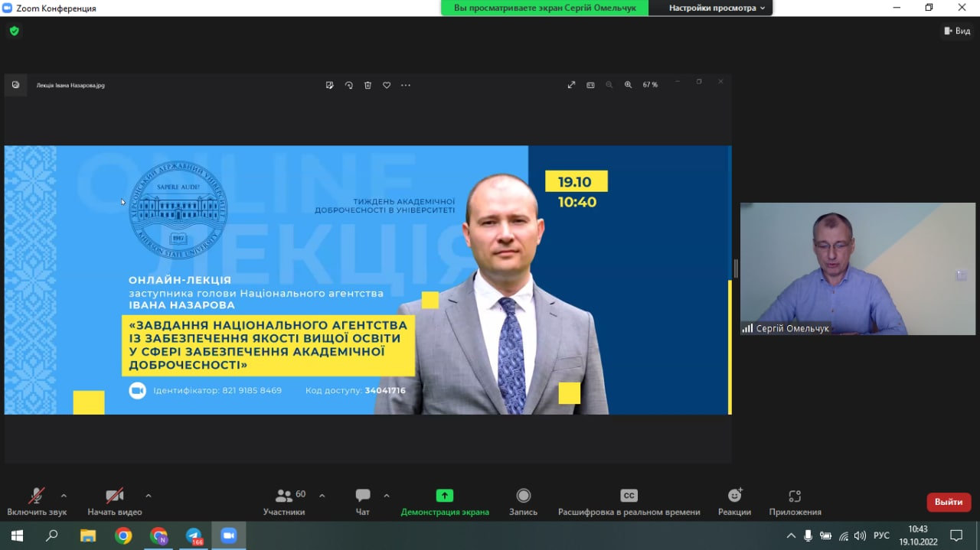The image size is (980, 550).
Task: Unmute microphone with Включить звук
Action: tap(37, 502)
